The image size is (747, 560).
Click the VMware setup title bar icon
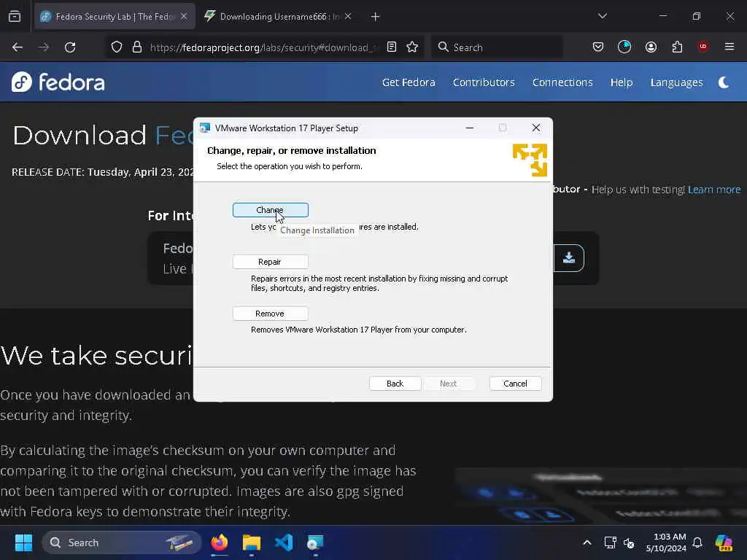click(x=205, y=128)
